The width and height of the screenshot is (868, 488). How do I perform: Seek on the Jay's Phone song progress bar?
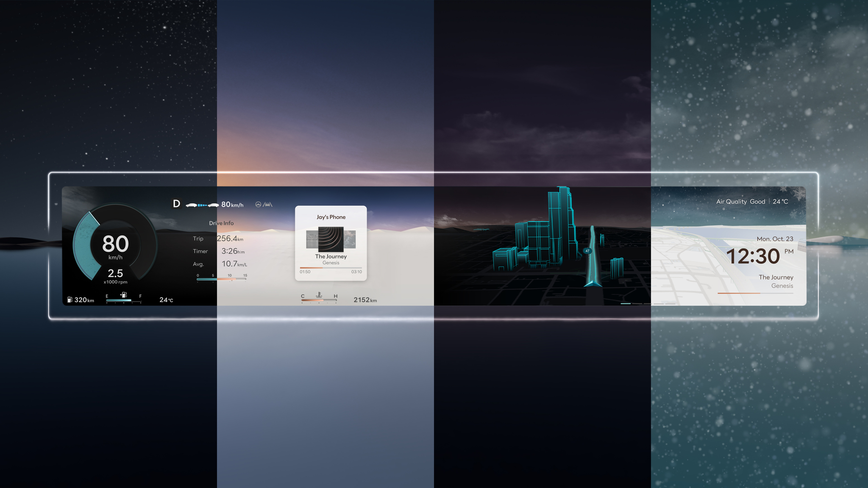click(331, 268)
